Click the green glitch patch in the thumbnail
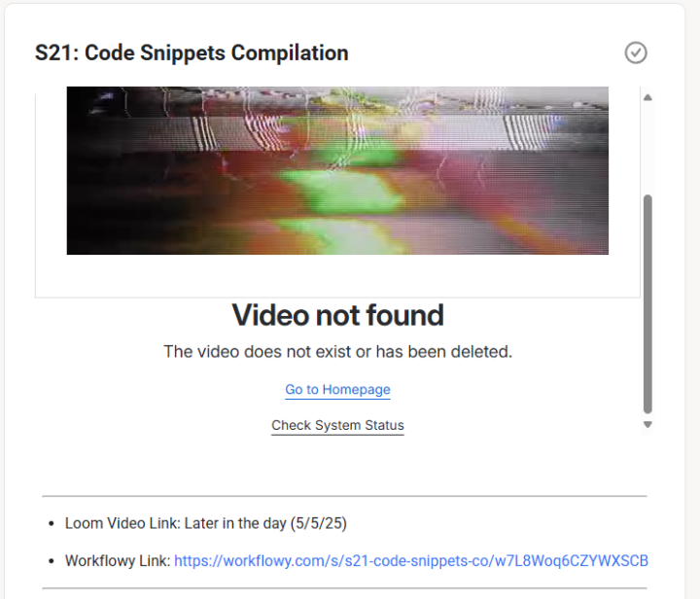The height and width of the screenshot is (599, 700). coord(346,192)
